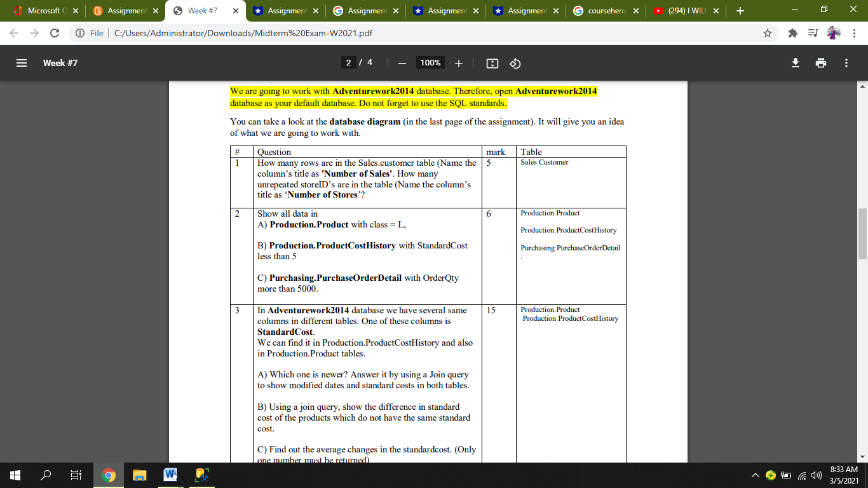Screen dimensions: 868x488
Task: Open a new browser tab
Action: click(x=740, y=11)
